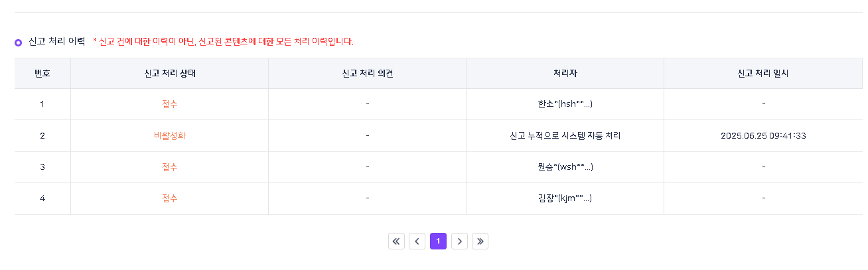This screenshot has height=270, width=868.
Task: Select handler 원송*(wsh**...) in row 3
Action: (x=565, y=167)
